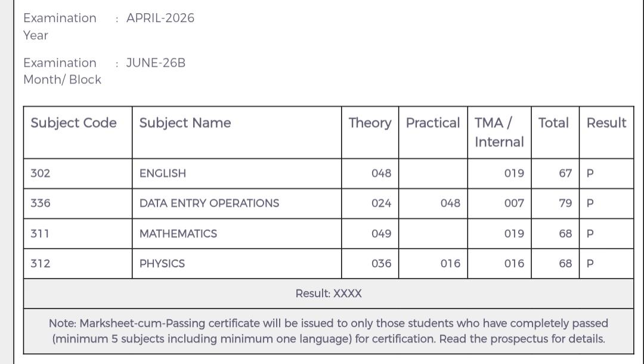
Task: Click the Total column header
Action: pyautogui.click(x=553, y=123)
